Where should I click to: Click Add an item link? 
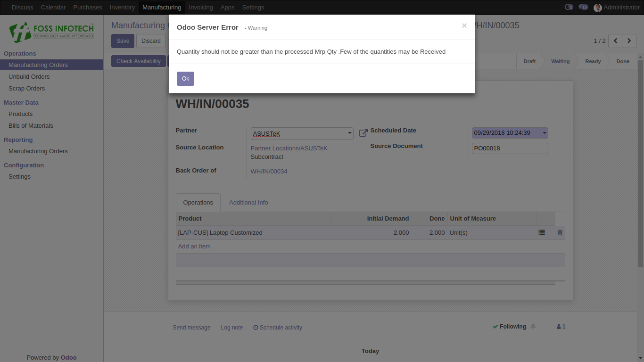[x=194, y=247]
